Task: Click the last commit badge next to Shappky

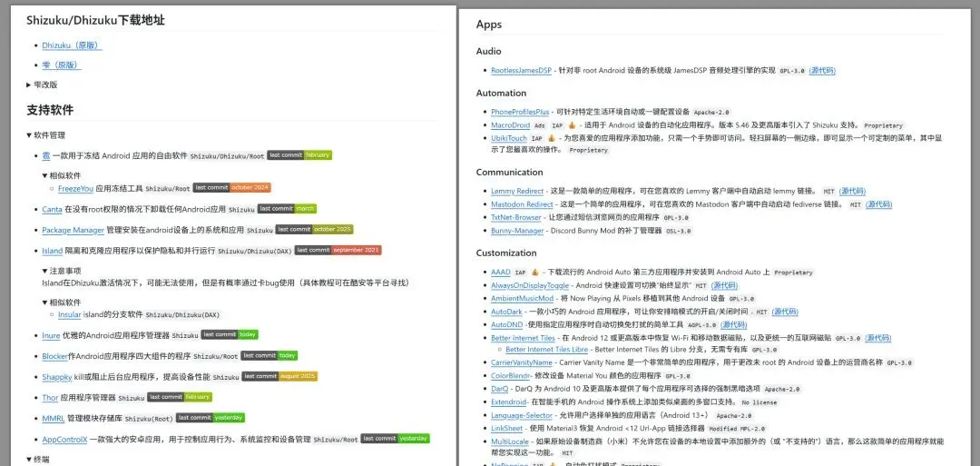Action: click(x=280, y=377)
